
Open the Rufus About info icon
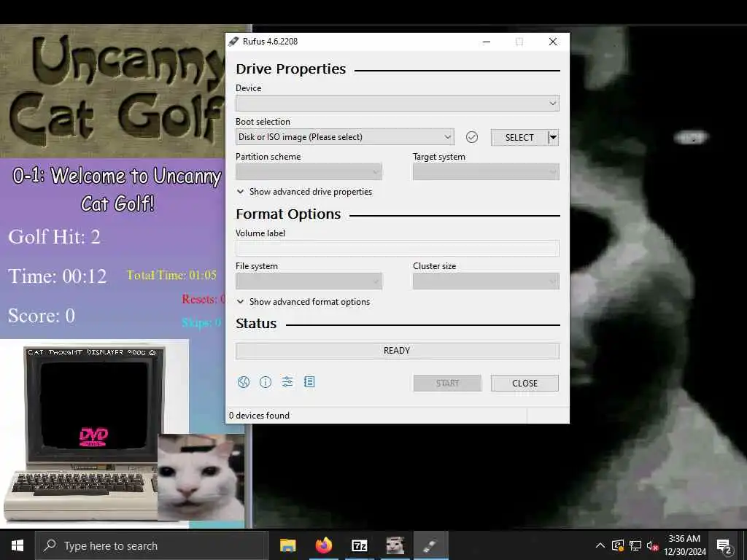click(x=266, y=382)
